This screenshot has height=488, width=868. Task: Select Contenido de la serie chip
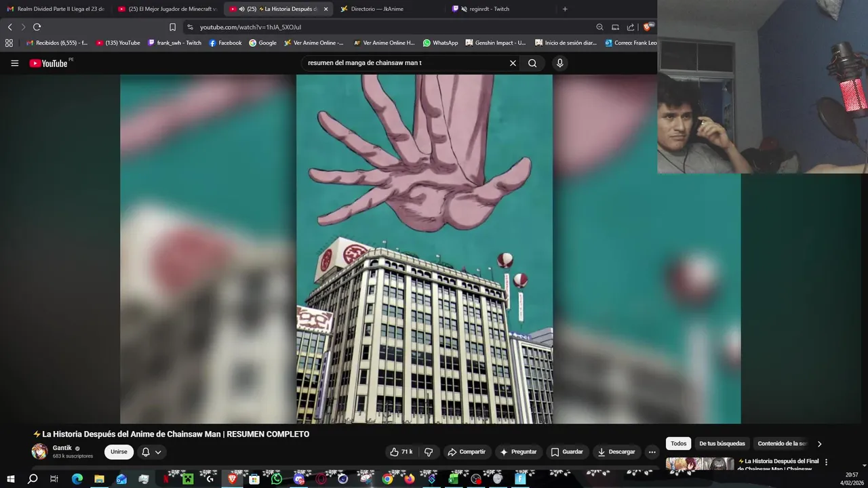pyautogui.click(x=782, y=444)
